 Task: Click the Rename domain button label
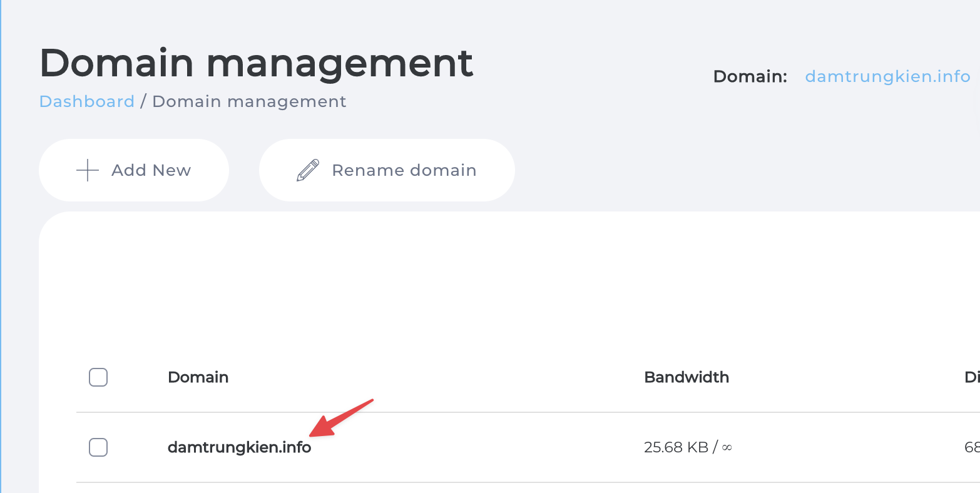point(404,170)
